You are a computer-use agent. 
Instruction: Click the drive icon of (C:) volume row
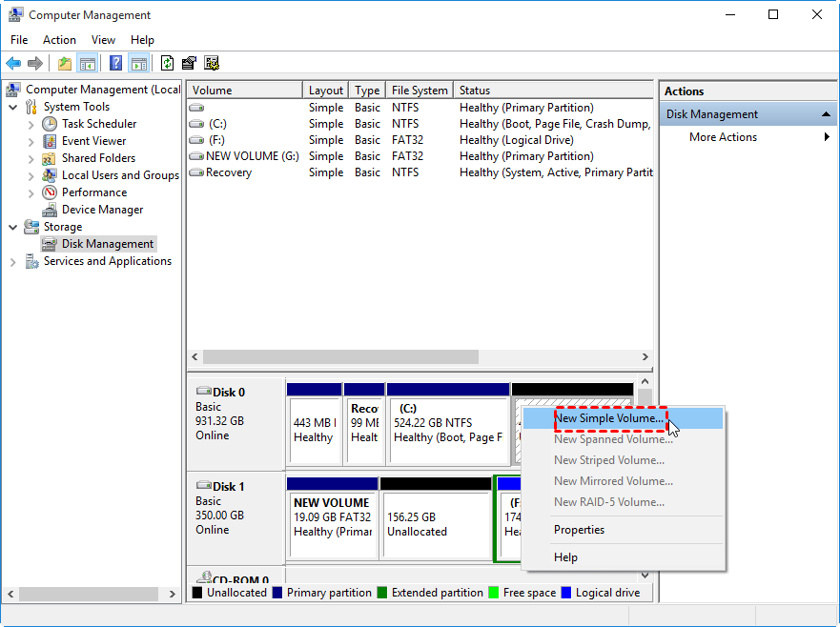click(196, 124)
